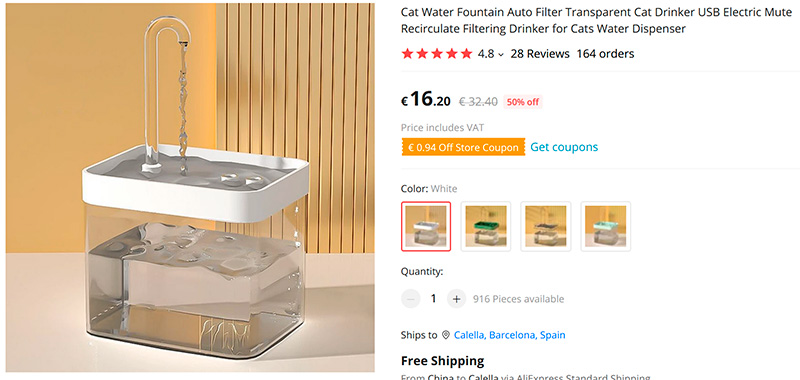Select the White color swatch
The height and width of the screenshot is (380, 800).
[x=426, y=226]
